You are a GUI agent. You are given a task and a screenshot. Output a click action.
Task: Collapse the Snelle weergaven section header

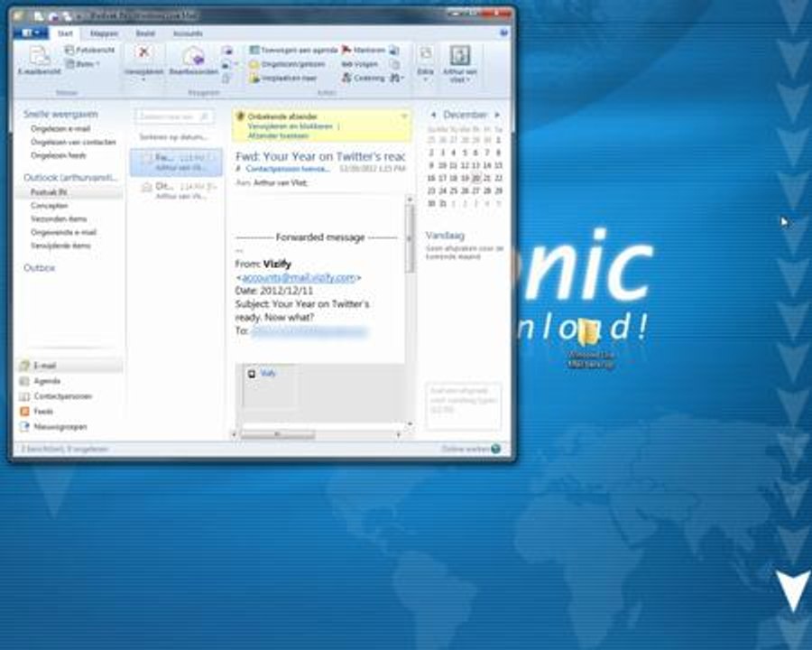(60, 114)
